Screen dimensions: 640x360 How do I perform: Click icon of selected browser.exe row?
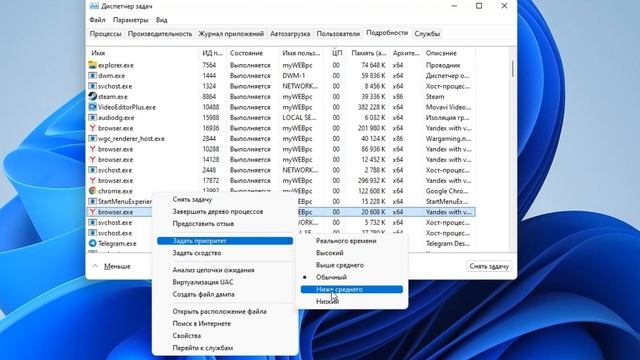(x=92, y=212)
